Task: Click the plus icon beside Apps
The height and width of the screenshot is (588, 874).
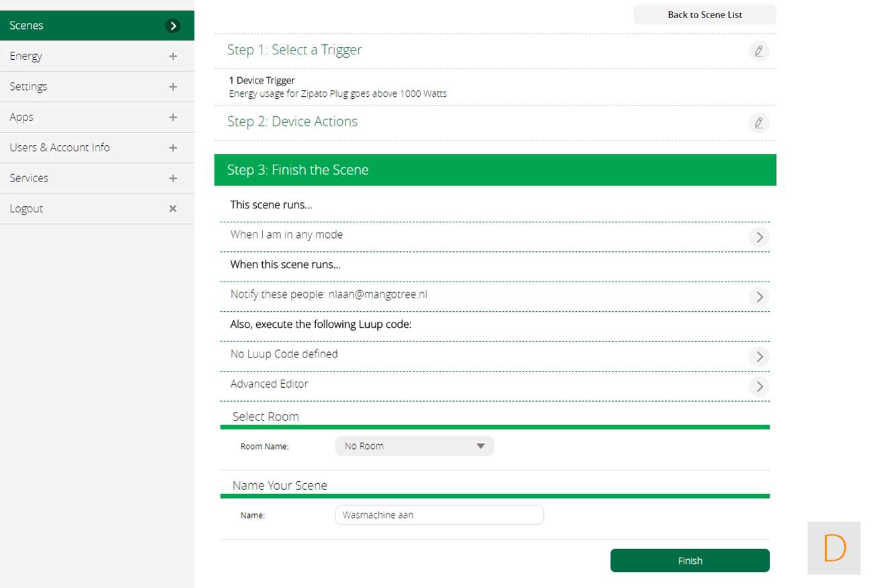Action: 173,118
